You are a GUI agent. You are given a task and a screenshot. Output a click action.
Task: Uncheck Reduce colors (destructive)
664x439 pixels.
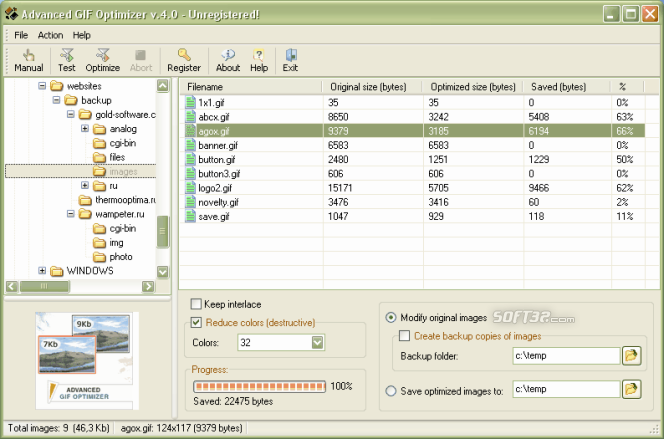(196, 323)
